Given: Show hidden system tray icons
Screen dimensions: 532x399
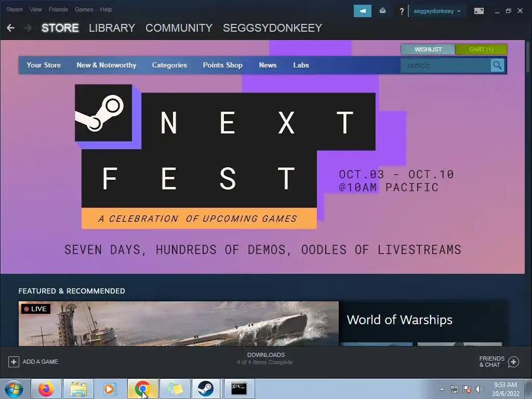Looking at the screenshot, I should [x=442, y=389].
